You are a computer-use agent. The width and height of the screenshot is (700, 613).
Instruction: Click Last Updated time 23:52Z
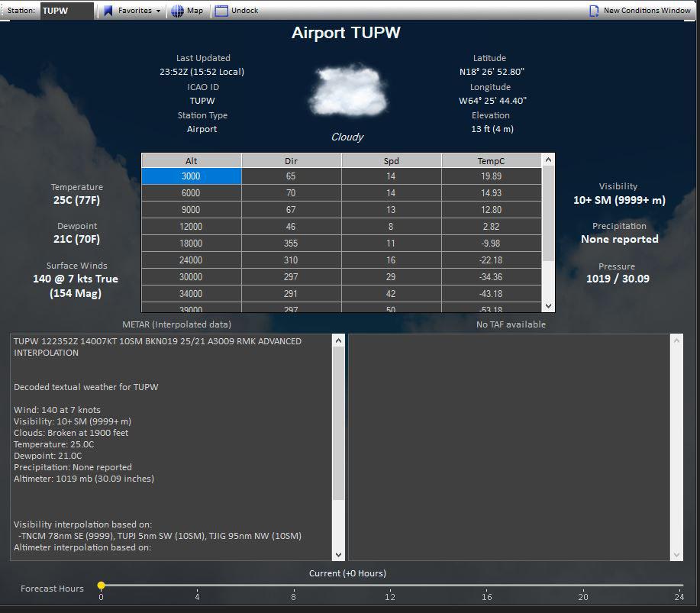[x=202, y=72]
